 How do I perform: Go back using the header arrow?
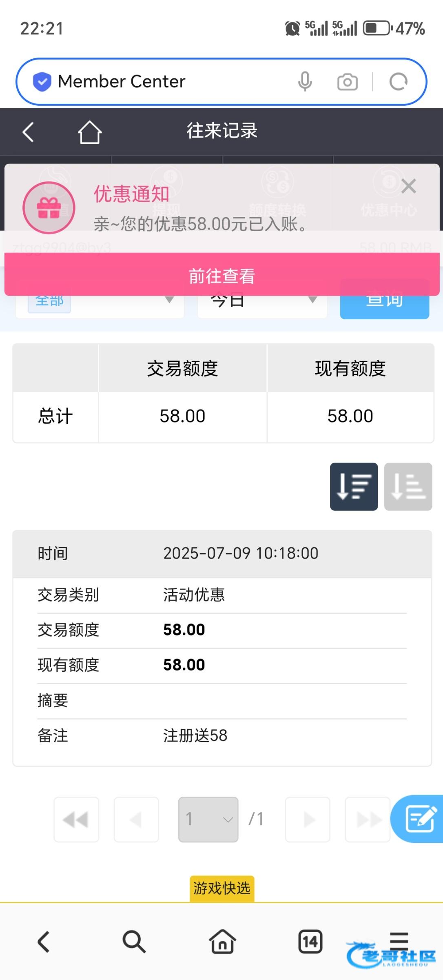pos(28,132)
